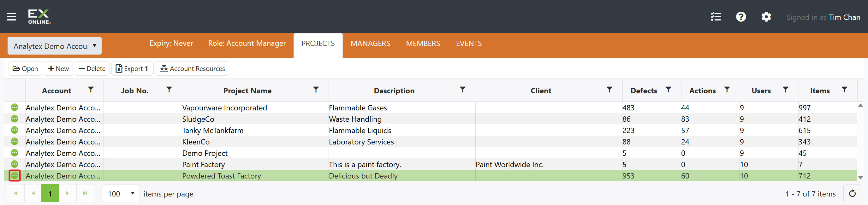The width and height of the screenshot is (868, 205).
Task: Open the task checklist icon
Action: pos(716,17)
